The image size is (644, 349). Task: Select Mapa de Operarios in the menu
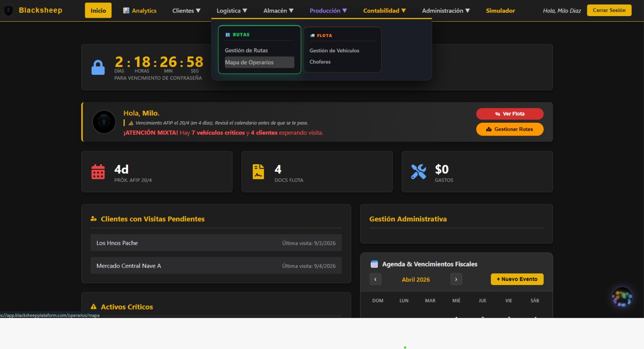coord(259,62)
